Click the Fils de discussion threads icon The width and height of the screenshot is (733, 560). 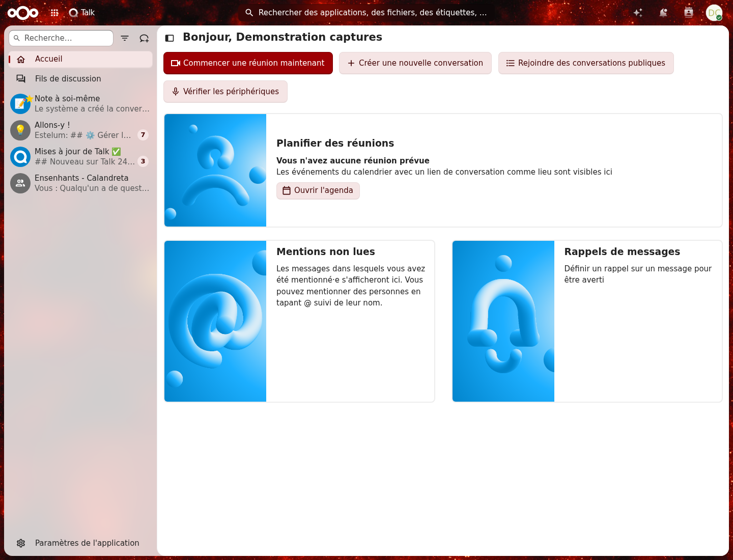coord(21,79)
